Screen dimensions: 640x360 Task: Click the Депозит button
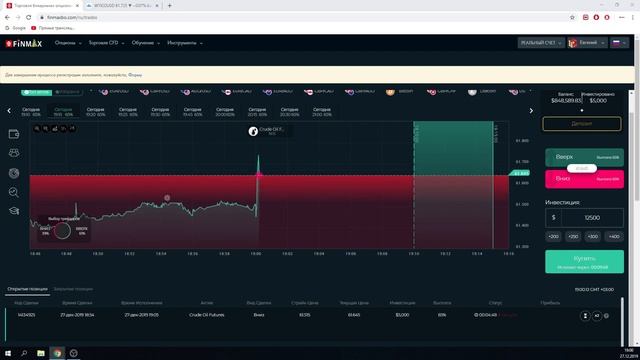point(582,124)
